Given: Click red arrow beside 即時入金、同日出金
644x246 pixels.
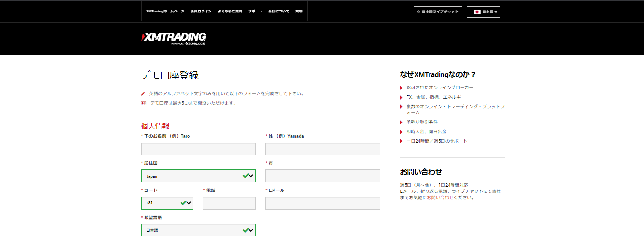Looking at the screenshot, I should [401, 132].
